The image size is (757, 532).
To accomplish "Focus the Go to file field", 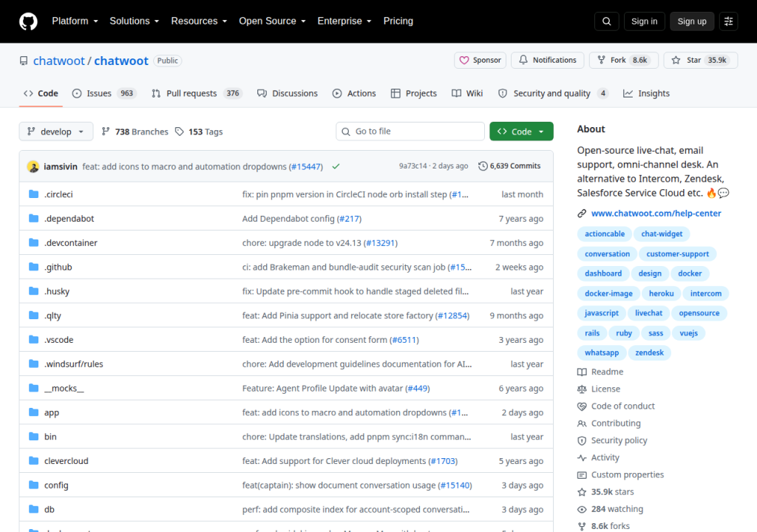I will (x=410, y=132).
